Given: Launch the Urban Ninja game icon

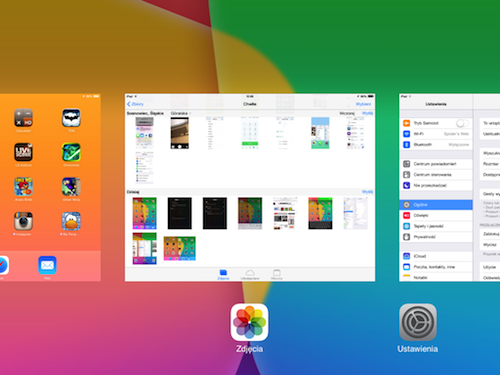Looking at the screenshot, I should click(x=71, y=187).
